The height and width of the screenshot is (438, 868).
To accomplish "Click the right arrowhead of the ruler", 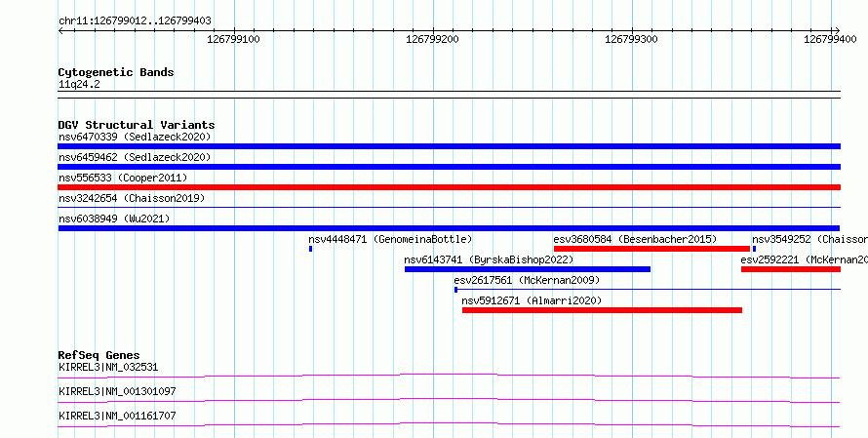I will [x=837, y=30].
